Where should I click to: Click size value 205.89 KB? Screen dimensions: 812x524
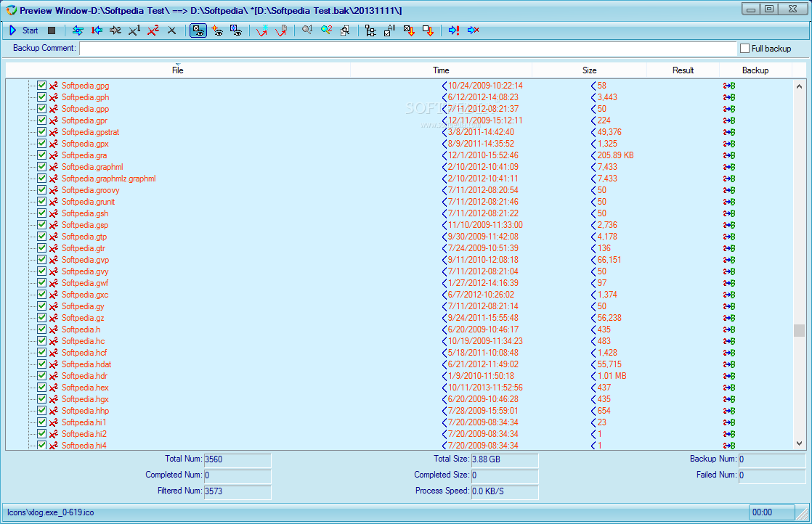click(x=615, y=155)
